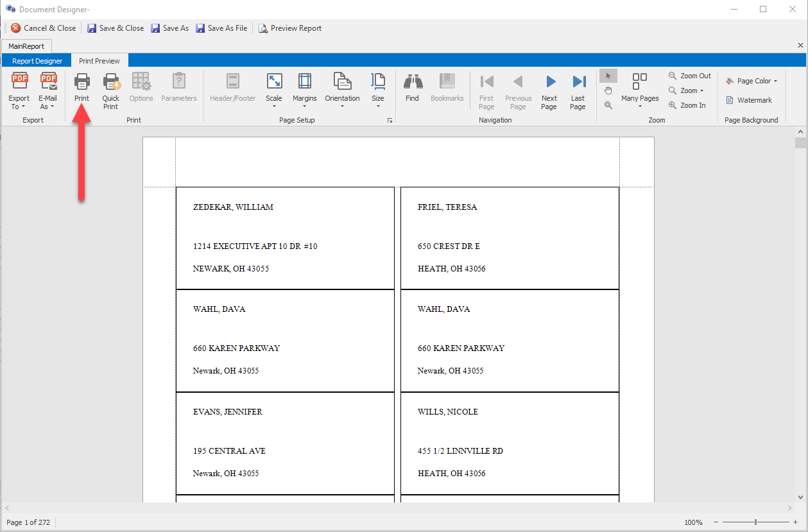Go to Previous Page
Viewport: 808px width, 532px height.
(x=518, y=90)
